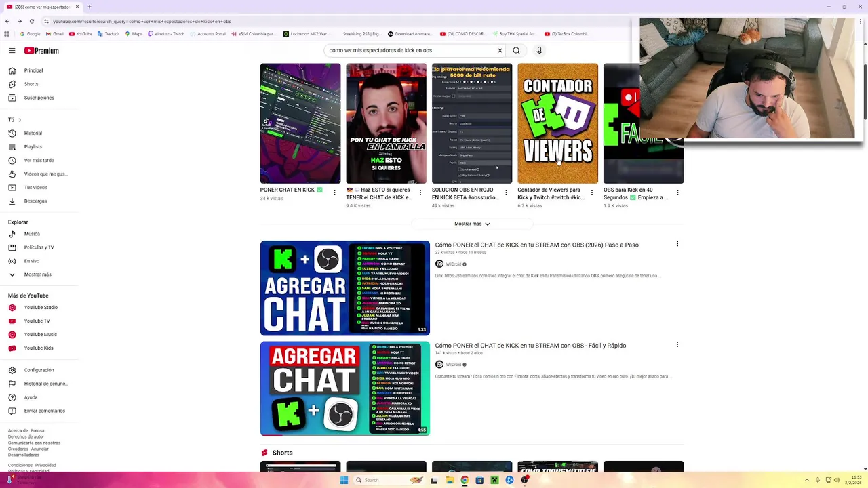The height and width of the screenshot is (488, 868).
Task: Start voice search with microphone
Action: click(539, 50)
